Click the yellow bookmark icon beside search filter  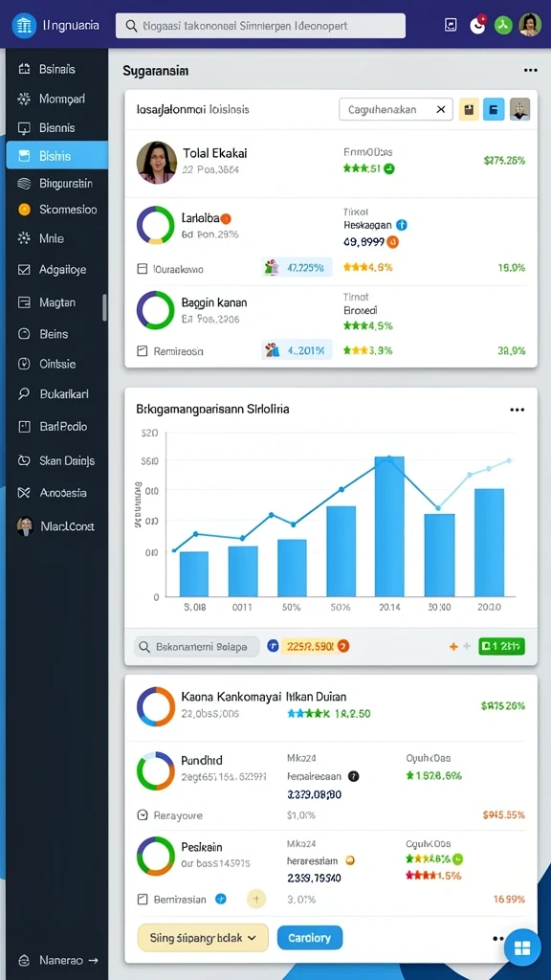click(x=469, y=109)
